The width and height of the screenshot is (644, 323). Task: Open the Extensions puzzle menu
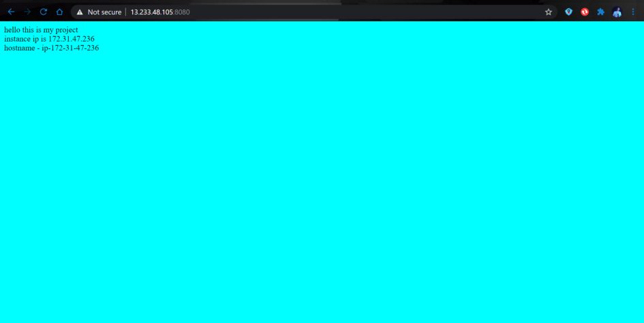point(600,12)
